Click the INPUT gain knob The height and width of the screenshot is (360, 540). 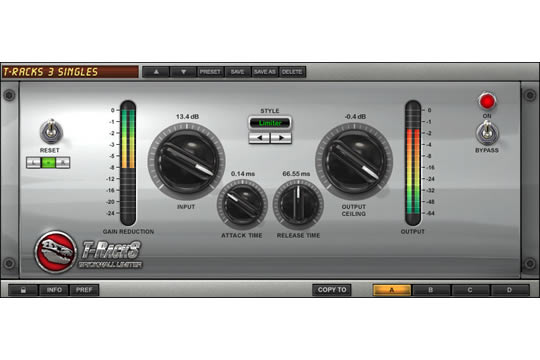pos(186,161)
